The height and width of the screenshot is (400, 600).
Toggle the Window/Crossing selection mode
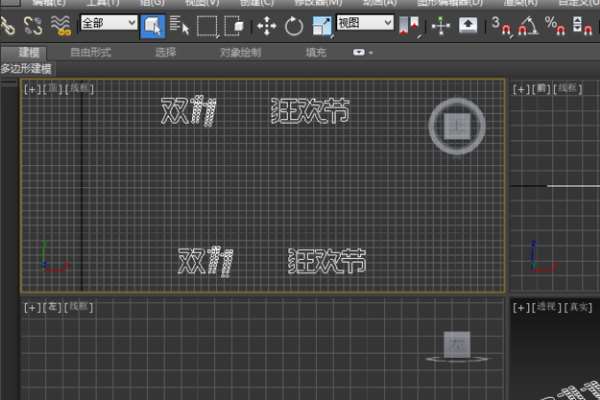234,26
